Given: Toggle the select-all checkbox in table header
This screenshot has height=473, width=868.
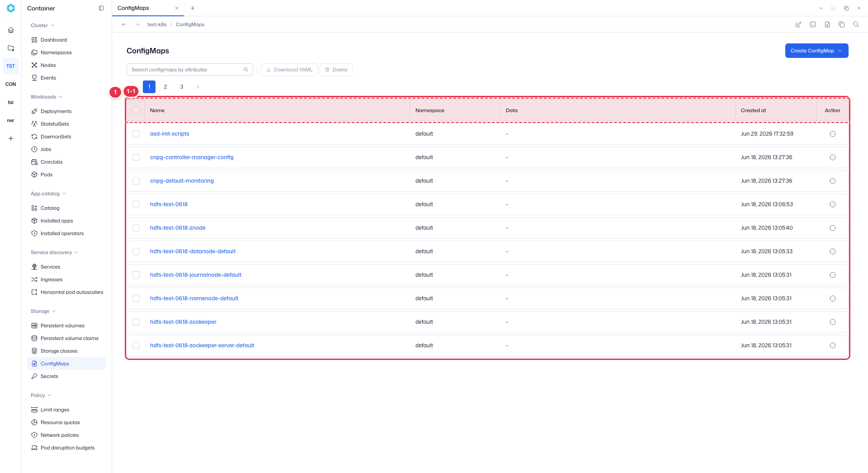Looking at the screenshot, I should click(x=136, y=110).
